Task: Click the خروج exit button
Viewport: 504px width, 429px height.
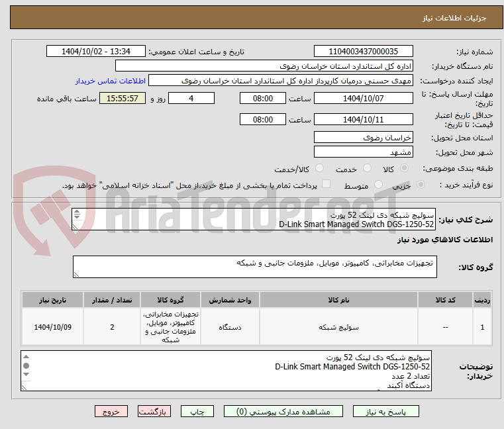Action: (111, 411)
